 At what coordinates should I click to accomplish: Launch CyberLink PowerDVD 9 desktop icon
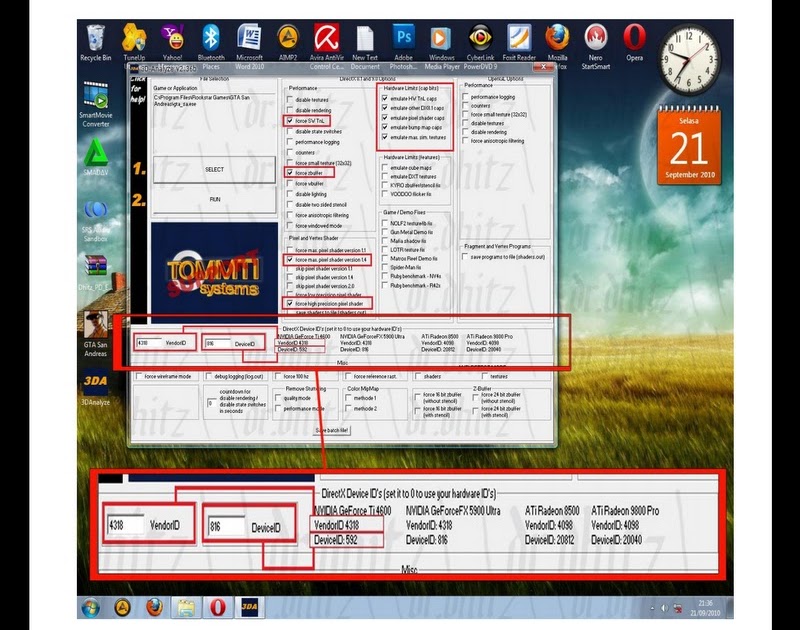pyautogui.click(x=481, y=46)
